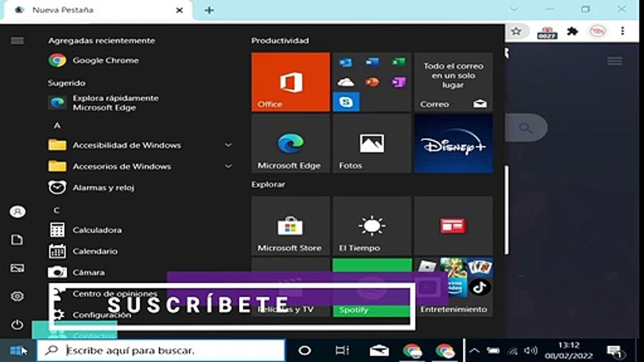Open Cámara app
The height and width of the screenshot is (362, 644).
point(141,272)
